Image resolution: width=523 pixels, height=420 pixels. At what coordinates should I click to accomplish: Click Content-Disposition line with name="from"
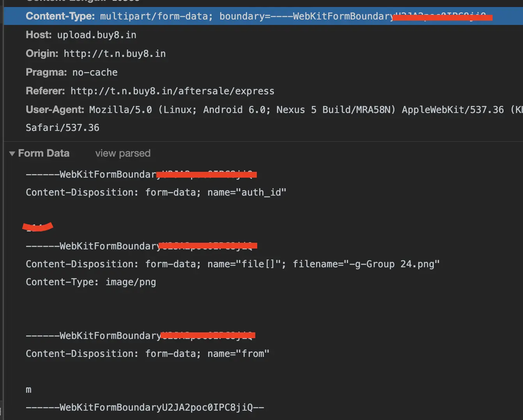147,354
